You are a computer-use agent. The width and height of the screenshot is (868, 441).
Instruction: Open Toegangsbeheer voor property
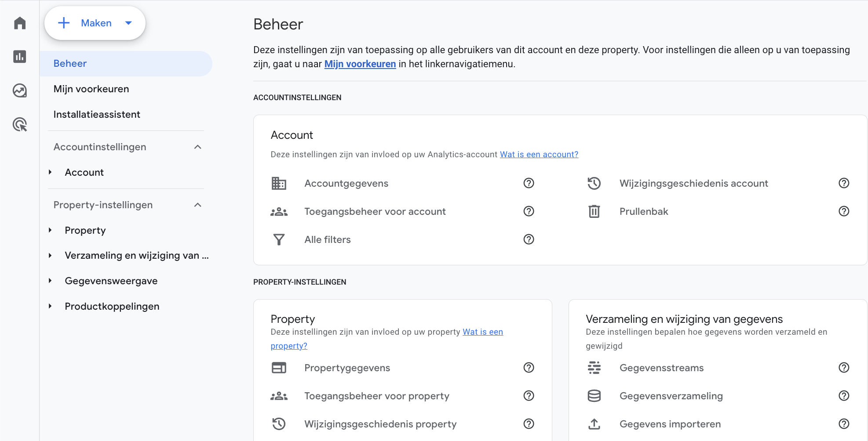377,396
